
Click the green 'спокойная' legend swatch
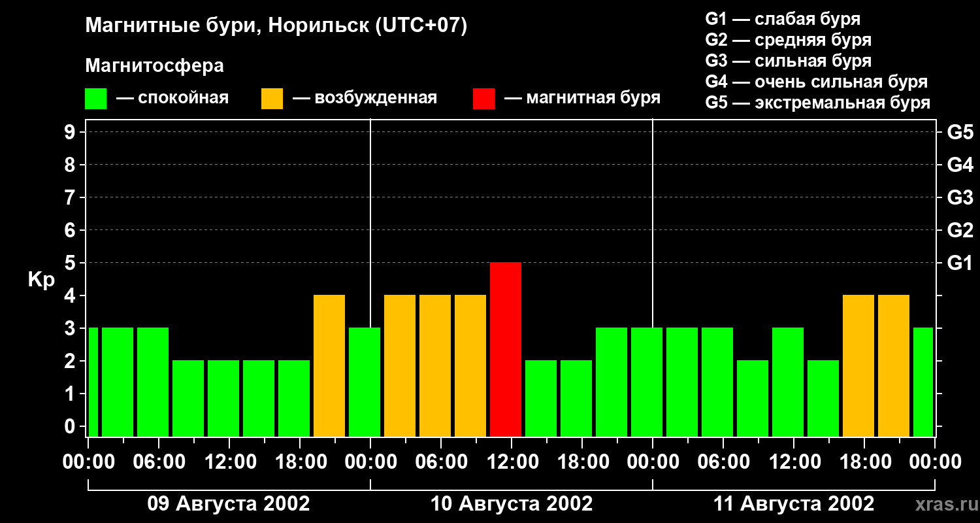pos(96,99)
